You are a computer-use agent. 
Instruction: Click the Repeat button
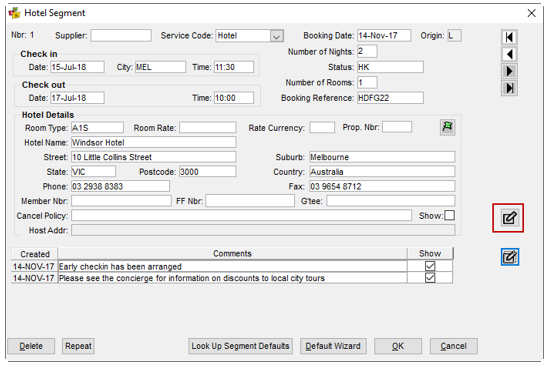(x=78, y=346)
